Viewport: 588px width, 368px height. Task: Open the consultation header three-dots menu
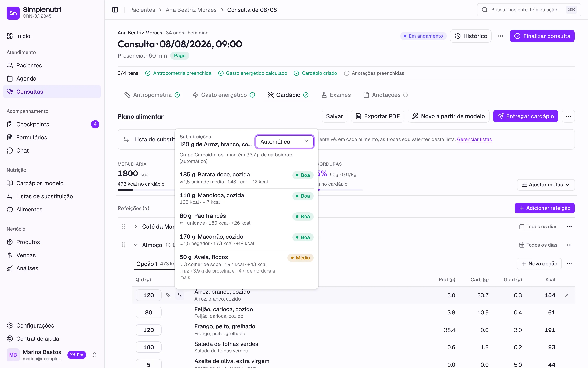coord(501,36)
